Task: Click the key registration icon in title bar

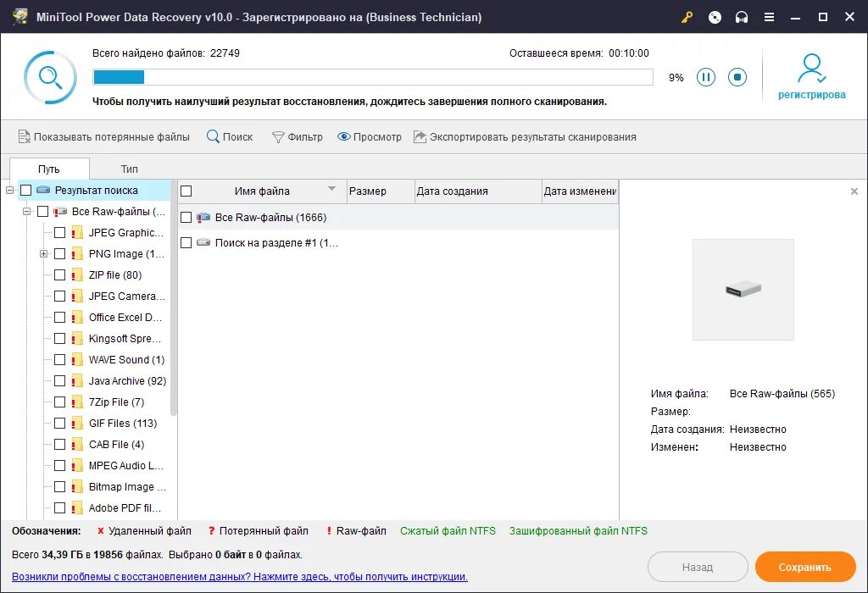Action: click(687, 17)
